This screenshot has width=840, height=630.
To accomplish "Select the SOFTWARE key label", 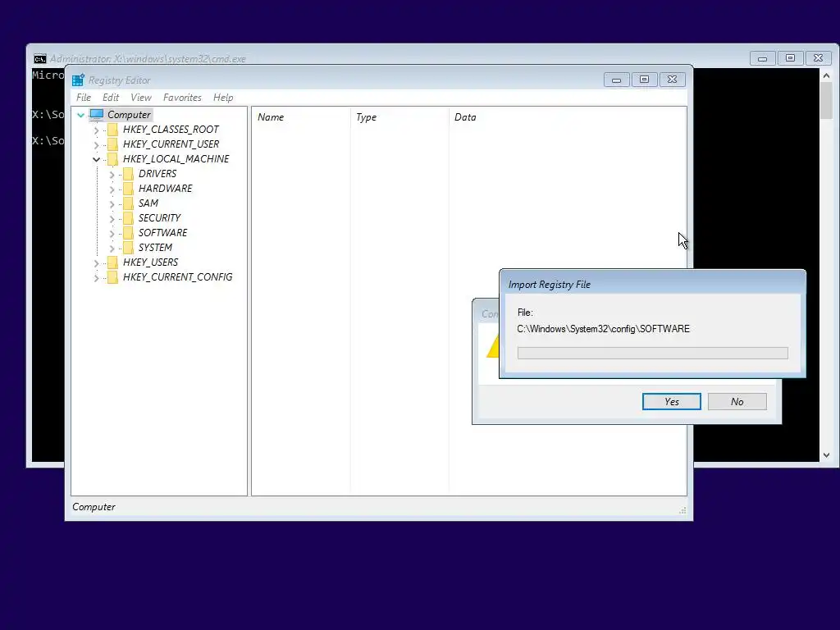I will point(163,232).
